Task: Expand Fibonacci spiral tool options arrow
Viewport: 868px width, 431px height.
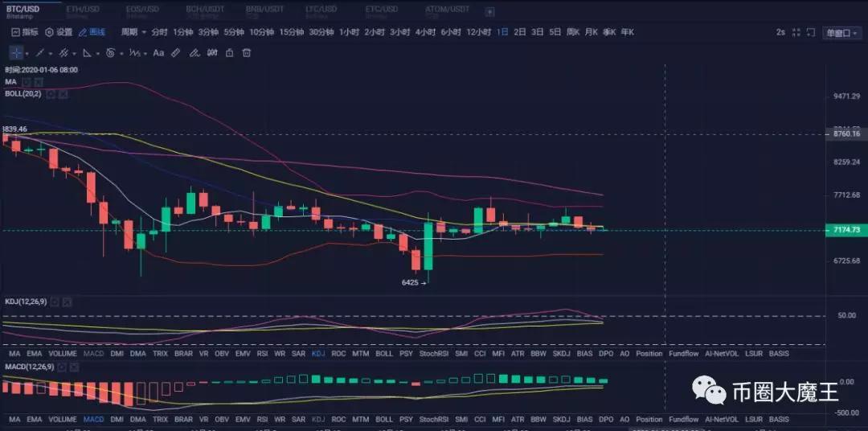Action: tap(121, 54)
